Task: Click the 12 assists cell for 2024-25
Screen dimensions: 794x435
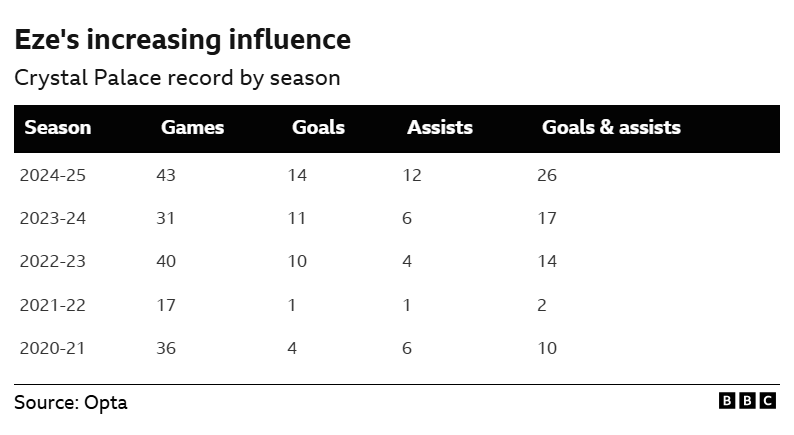Action: tap(412, 175)
